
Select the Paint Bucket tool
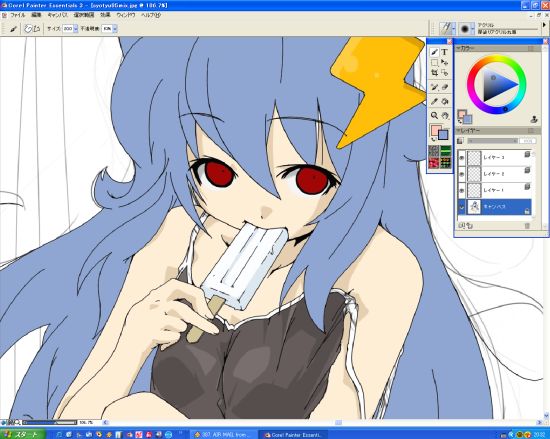click(445, 102)
